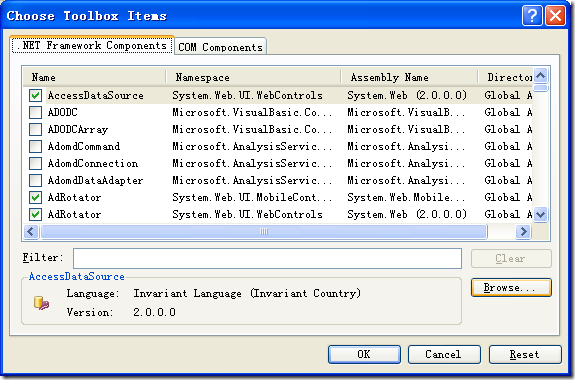This screenshot has height=380, width=575.
Task: Click System.Web.Mobile assembly cell of AdRotator
Action: click(406, 197)
